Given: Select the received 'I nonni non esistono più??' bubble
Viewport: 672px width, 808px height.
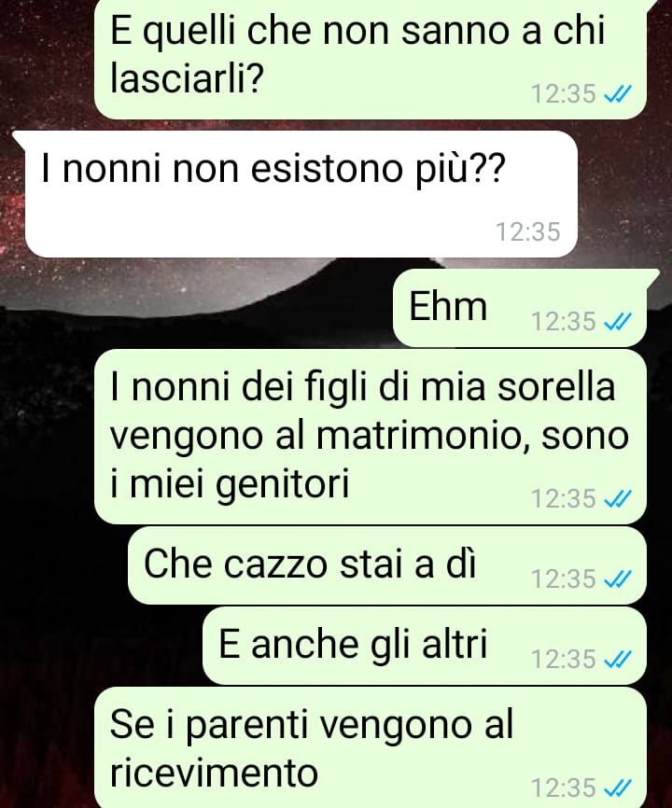Looking at the screenshot, I should [x=301, y=194].
